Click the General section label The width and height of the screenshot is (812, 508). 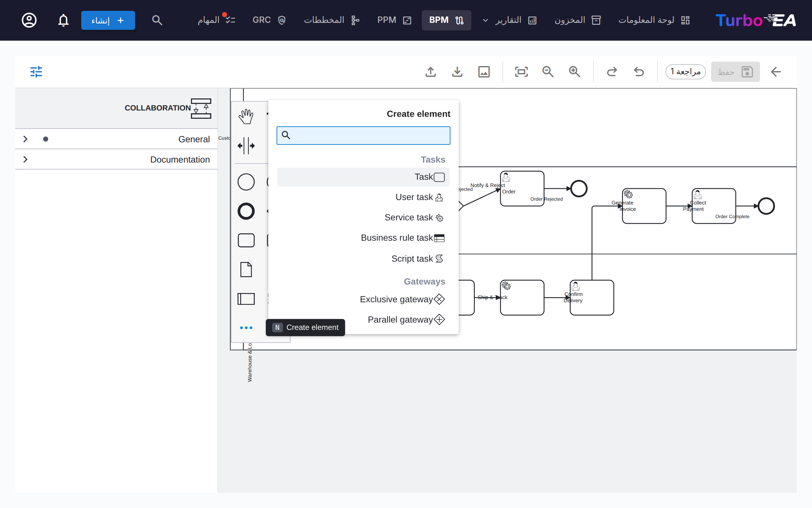194,139
